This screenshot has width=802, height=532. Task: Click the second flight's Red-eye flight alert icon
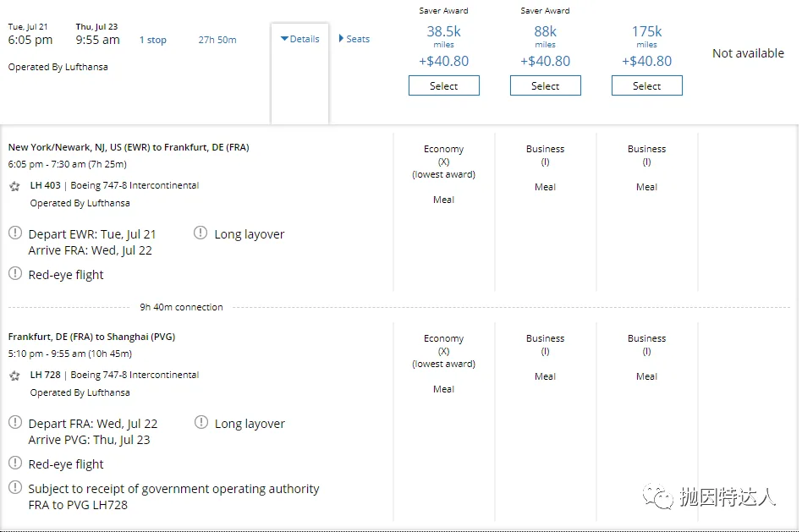point(15,463)
